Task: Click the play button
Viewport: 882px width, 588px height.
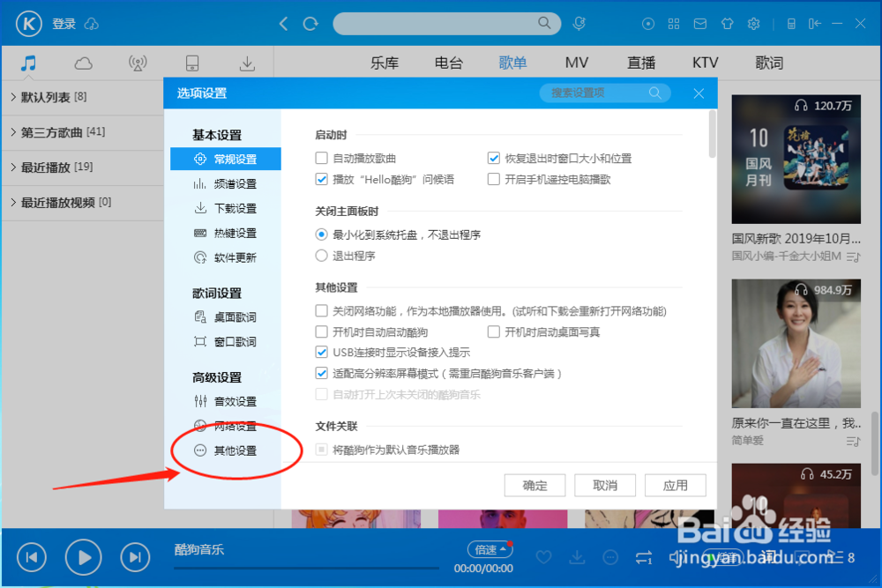Action: click(83, 557)
